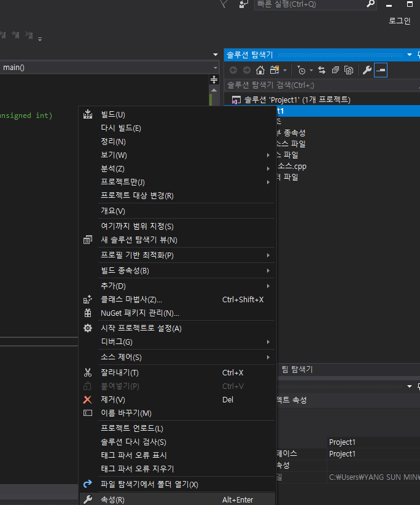Click the wrench Properties icon in Solution Explorer toolbar
This screenshot has width=420, height=505.
(367, 70)
